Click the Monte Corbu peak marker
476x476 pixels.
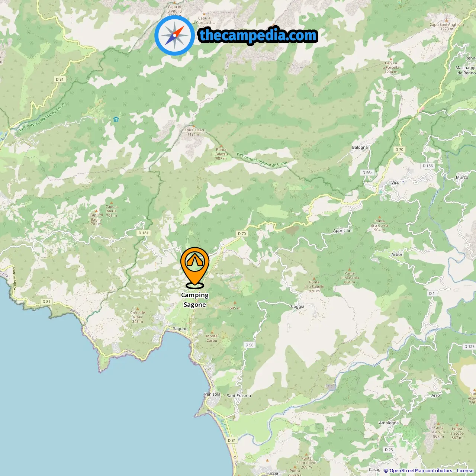pyautogui.click(x=212, y=332)
